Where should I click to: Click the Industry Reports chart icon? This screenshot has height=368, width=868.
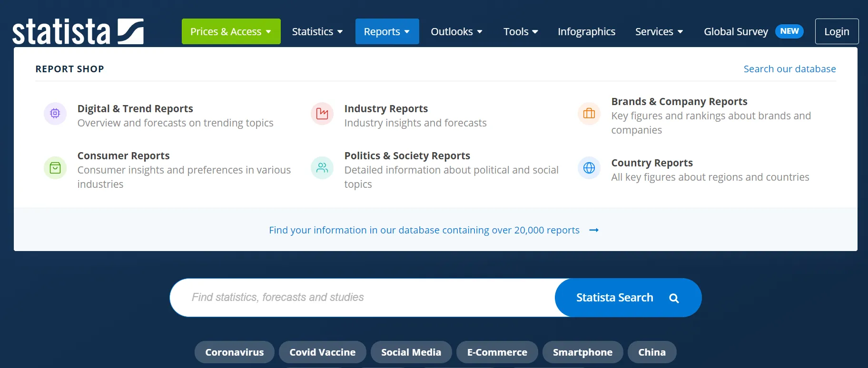(x=322, y=114)
